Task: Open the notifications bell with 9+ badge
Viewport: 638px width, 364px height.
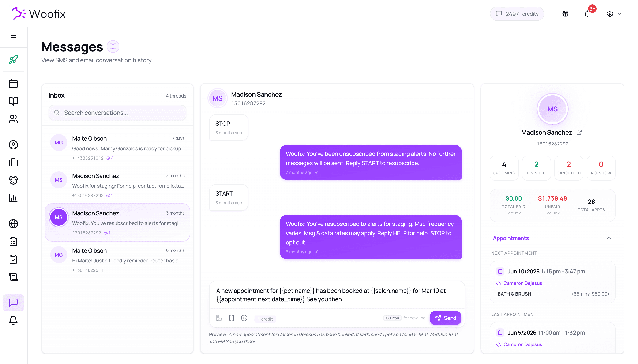Action: point(587,14)
